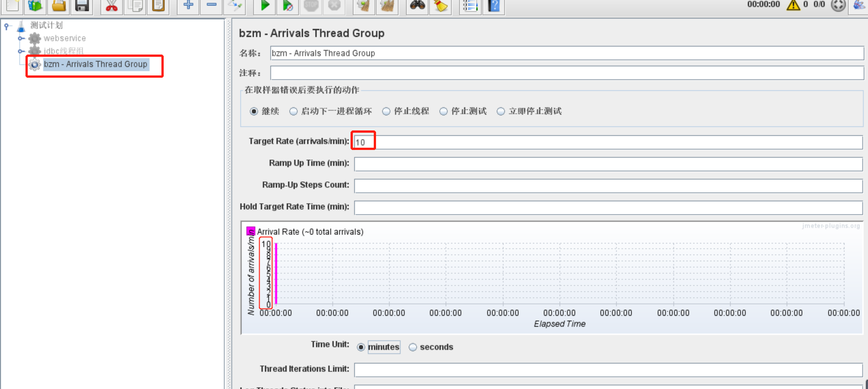Click the Target Rate input field
Screen dimensions: 868x389
pos(608,142)
